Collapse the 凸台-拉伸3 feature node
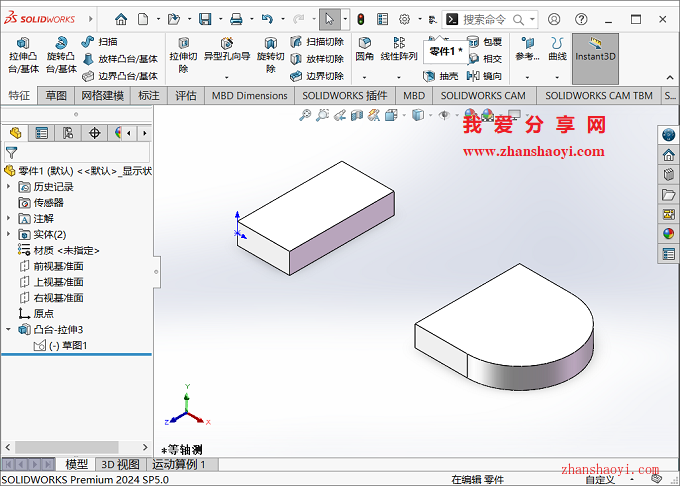The width and height of the screenshot is (680, 486). [9, 329]
